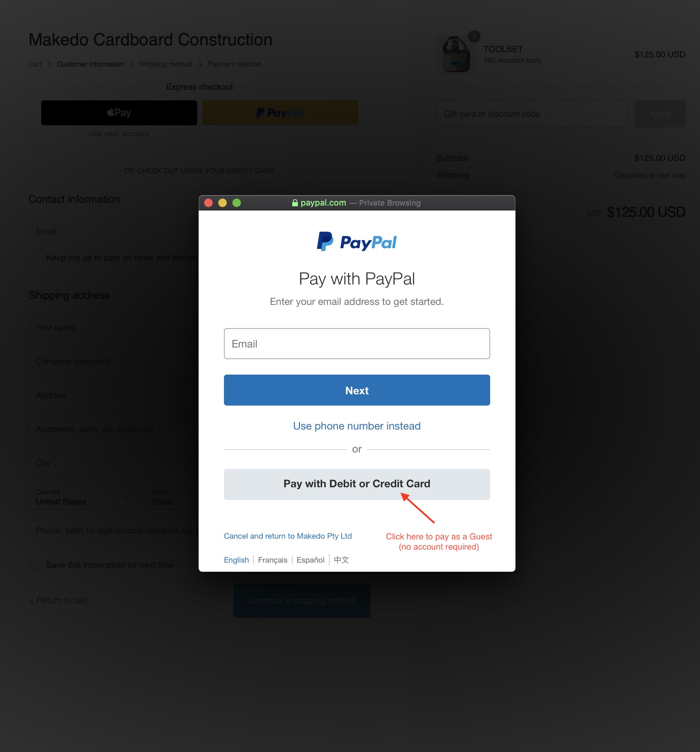Check Save this information for next time
Viewport: 700px width, 752px height.
pyautogui.click(x=35, y=565)
